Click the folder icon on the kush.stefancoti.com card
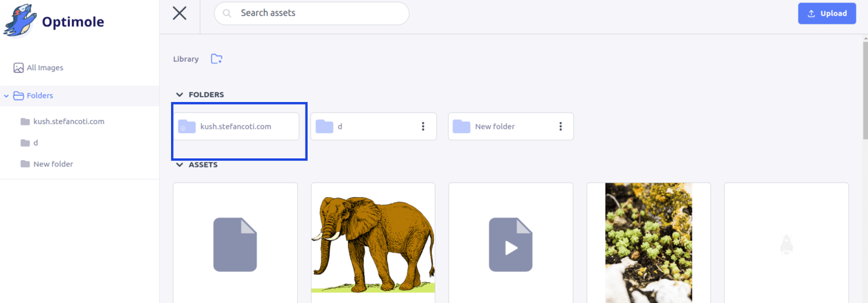Screen dimensions: 868x303 (x=187, y=126)
